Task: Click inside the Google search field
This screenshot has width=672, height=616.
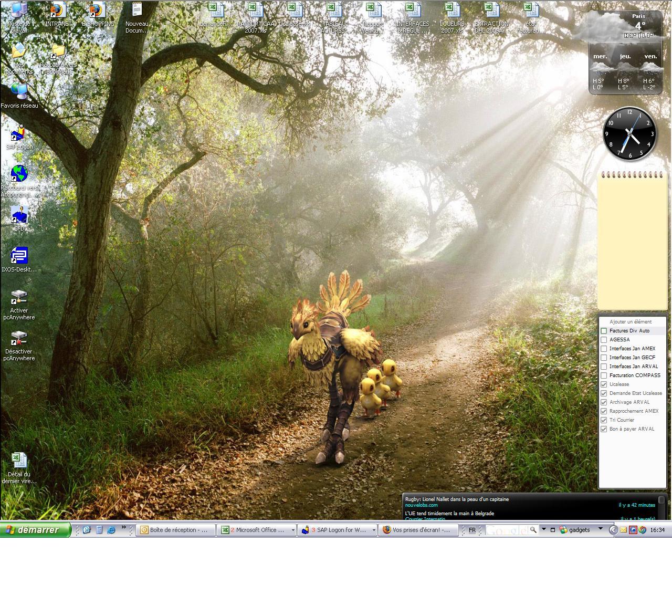Action: coord(507,530)
